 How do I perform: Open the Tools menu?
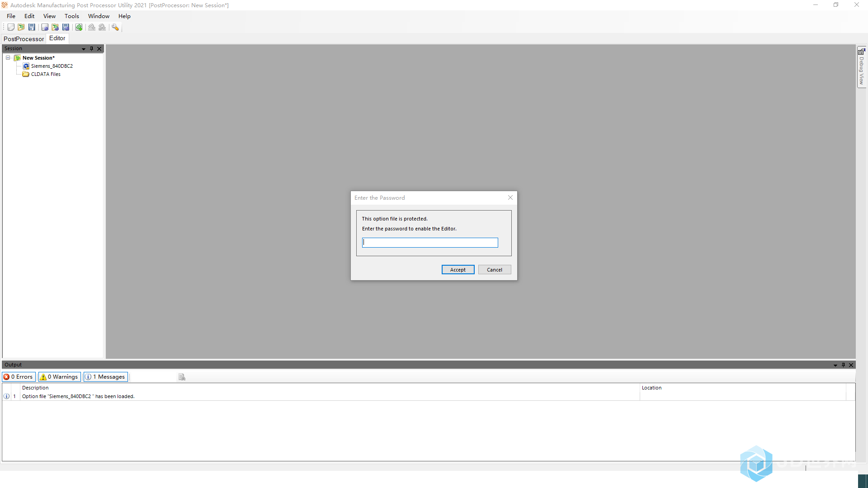point(71,16)
